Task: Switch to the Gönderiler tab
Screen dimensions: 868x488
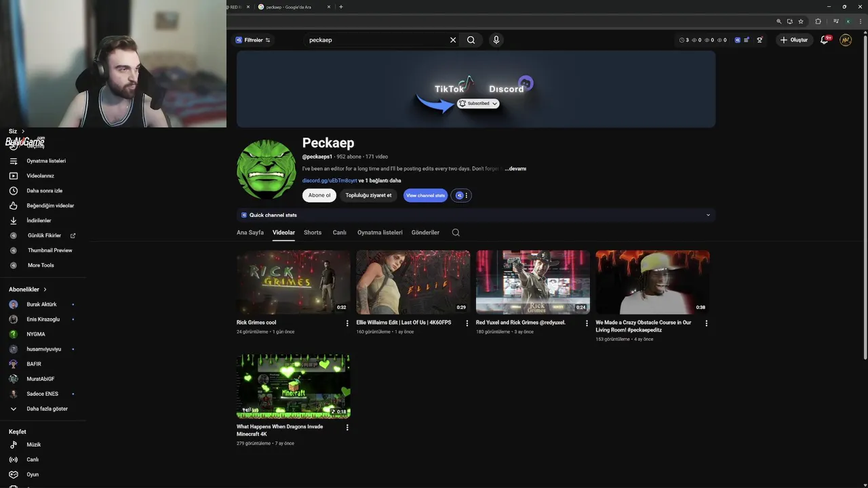Action: coord(425,232)
